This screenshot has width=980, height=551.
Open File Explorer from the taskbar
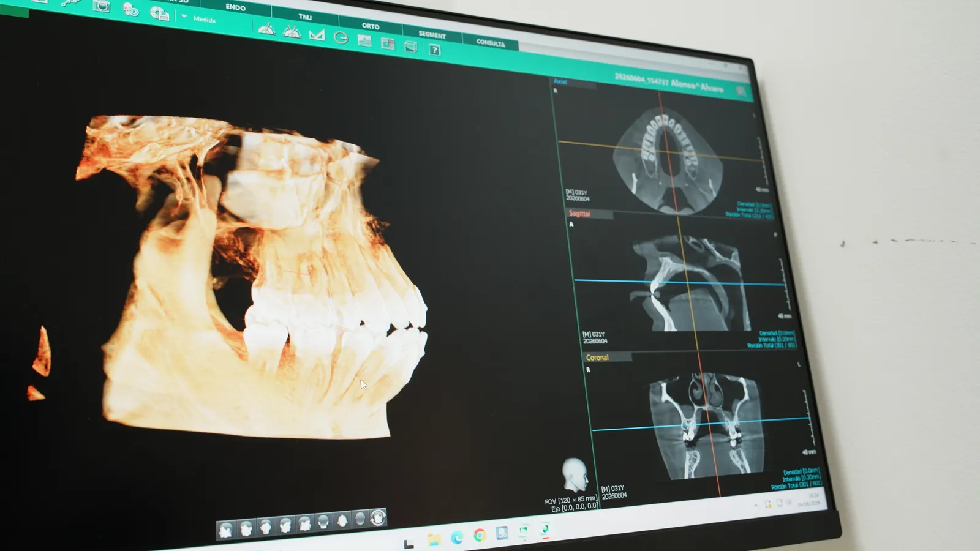pos(434,539)
